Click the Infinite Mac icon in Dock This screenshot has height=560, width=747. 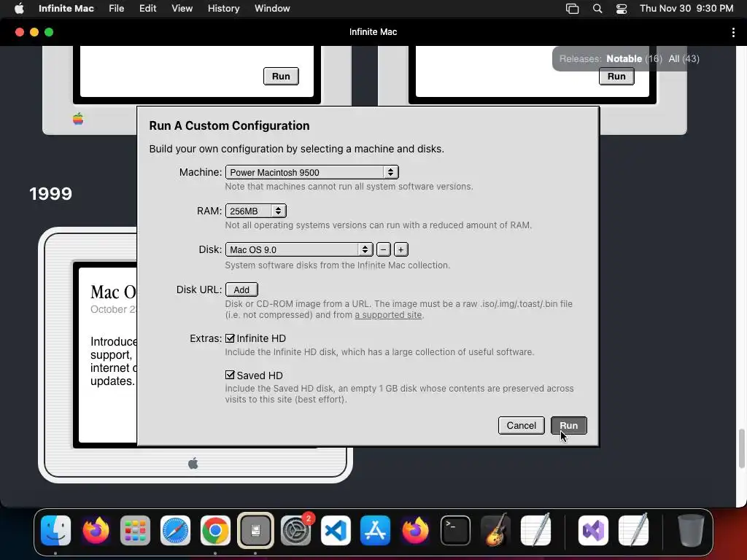pyautogui.click(x=255, y=530)
